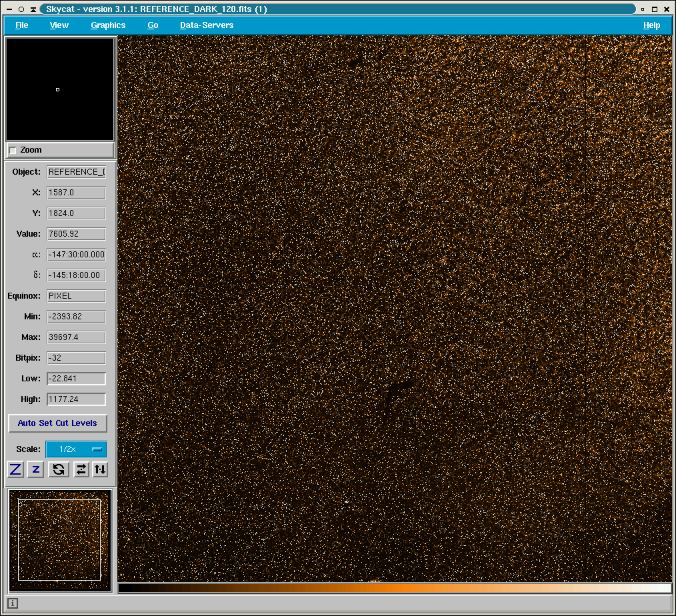Click the window menu dash icon in title bar
This screenshot has width=676, height=616.
pyautogui.click(x=9, y=9)
